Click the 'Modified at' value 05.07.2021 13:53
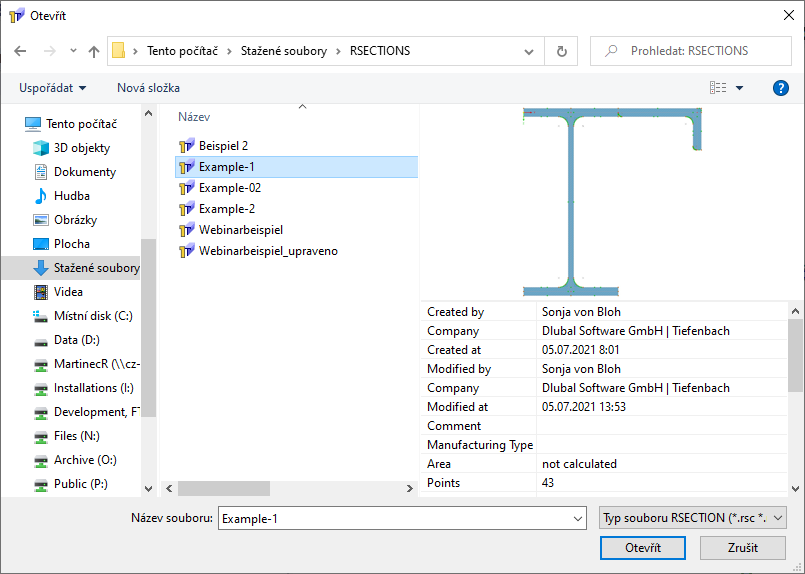The width and height of the screenshot is (805, 574). point(584,407)
